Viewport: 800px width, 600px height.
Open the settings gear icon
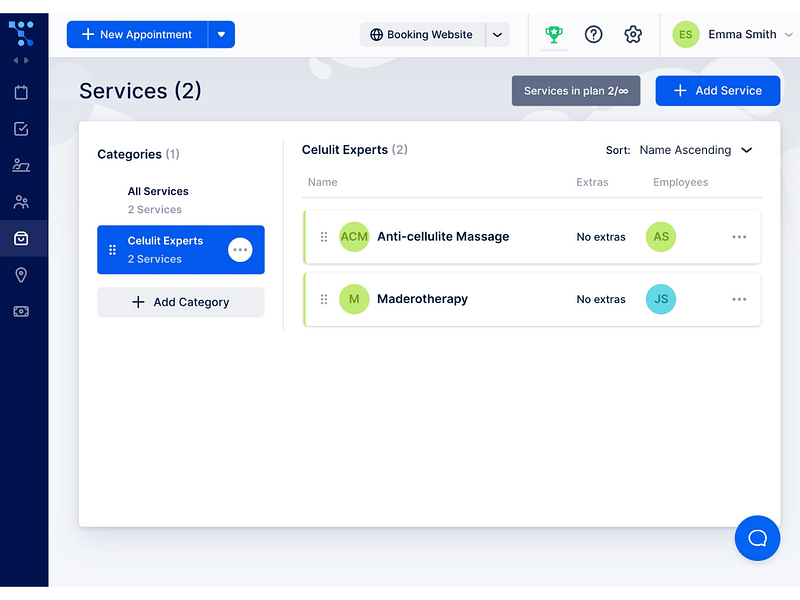pos(633,35)
